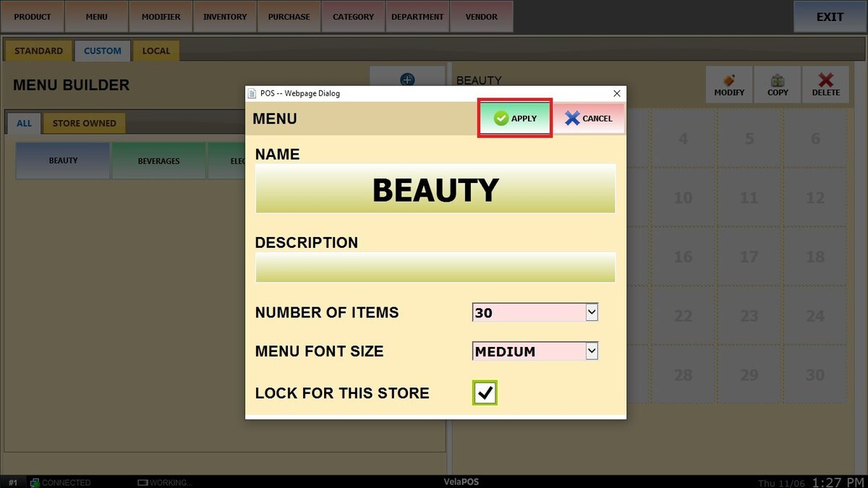The height and width of the screenshot is (488, 868).
Task: Click the blue plus add-menu icon
Action: (407, 79)
